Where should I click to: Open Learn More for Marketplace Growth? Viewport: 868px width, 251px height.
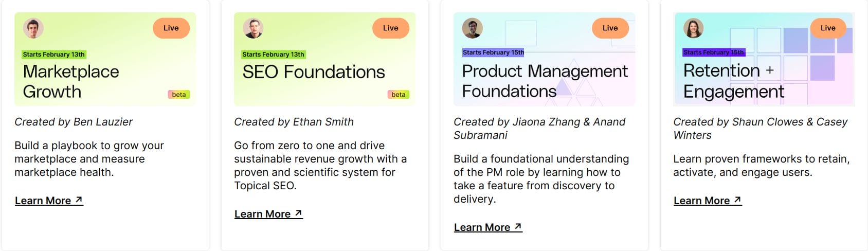[x=49, y=201]
